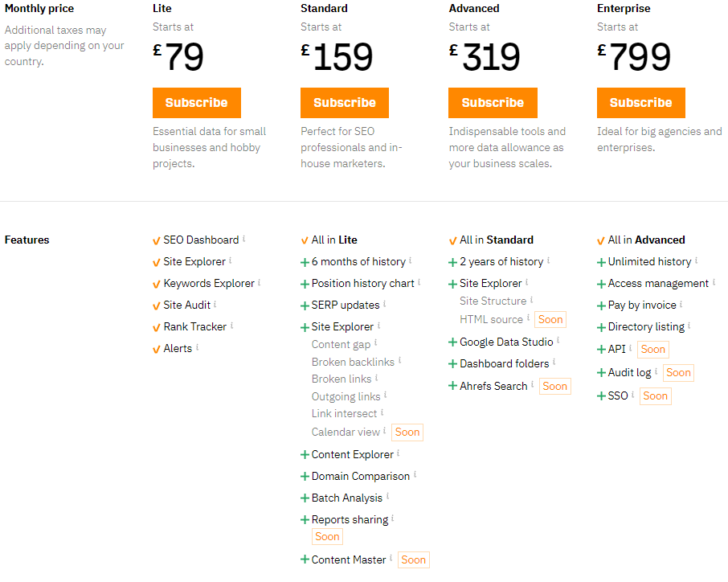Click the 'Access management' feature label

658,283
